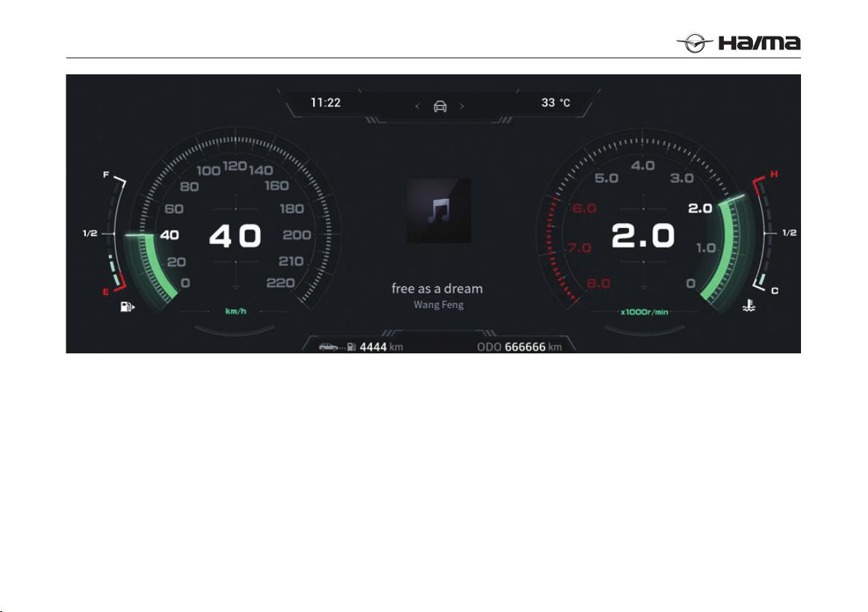Click the remaining range value 4444
This screenshot has width=868, height=612.
coord(373,348)
